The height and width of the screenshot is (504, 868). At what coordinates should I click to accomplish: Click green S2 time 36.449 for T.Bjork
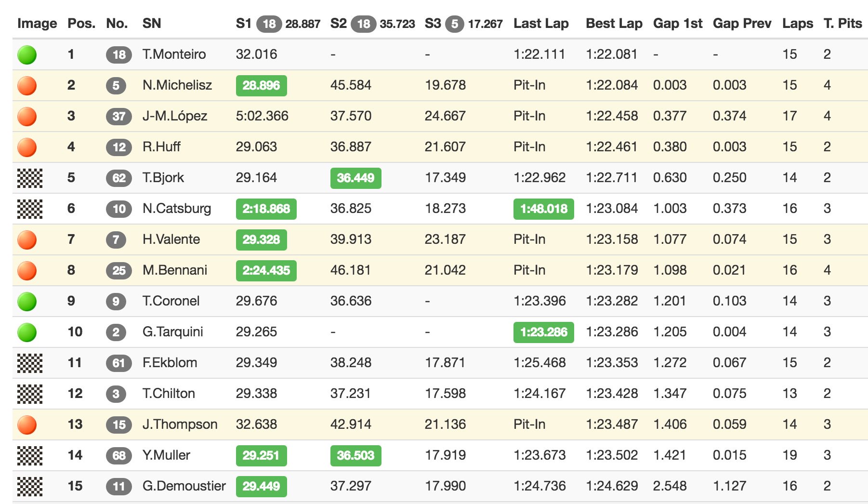[356, 178]
